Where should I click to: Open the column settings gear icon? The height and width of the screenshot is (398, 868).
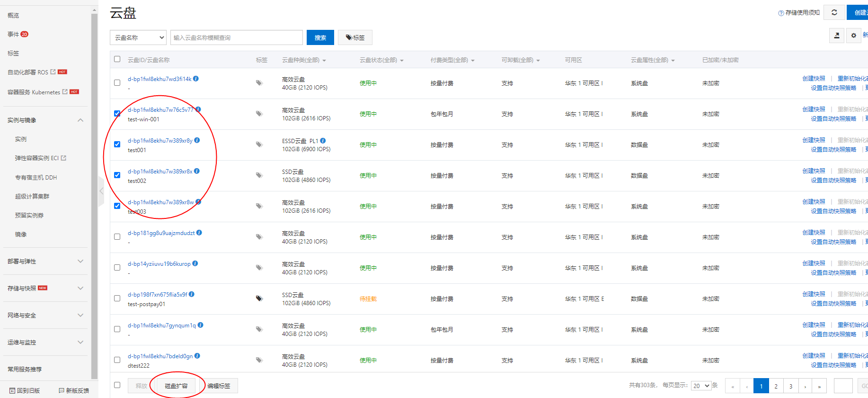point(854,36)
